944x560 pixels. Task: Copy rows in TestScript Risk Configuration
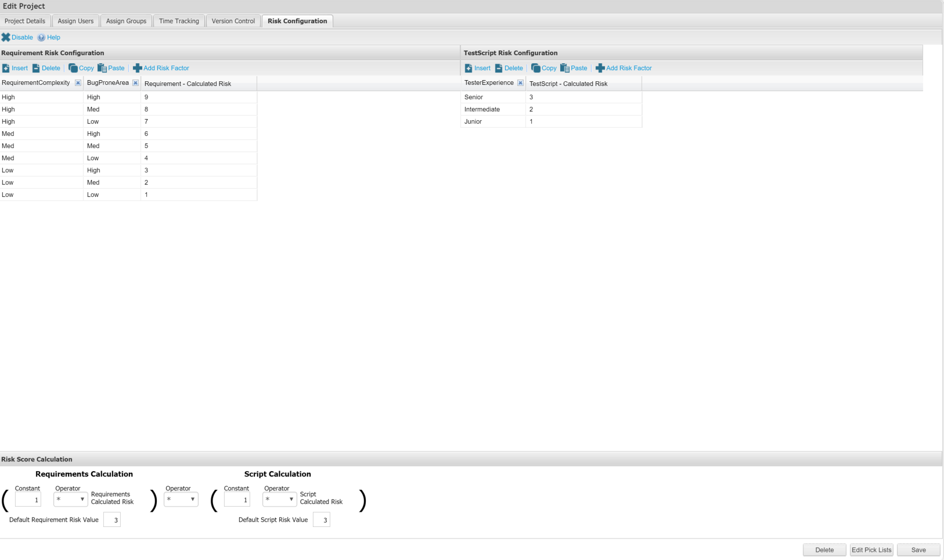coord(543,68)
